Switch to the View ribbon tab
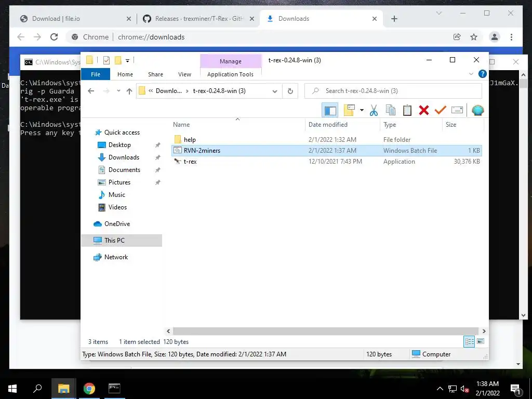This screenshot has height=399, width=532. [x=184, y=74]
